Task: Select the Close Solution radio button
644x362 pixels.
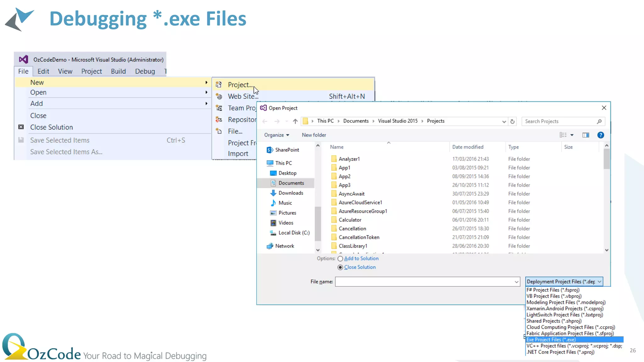Action: pos(340,267)
